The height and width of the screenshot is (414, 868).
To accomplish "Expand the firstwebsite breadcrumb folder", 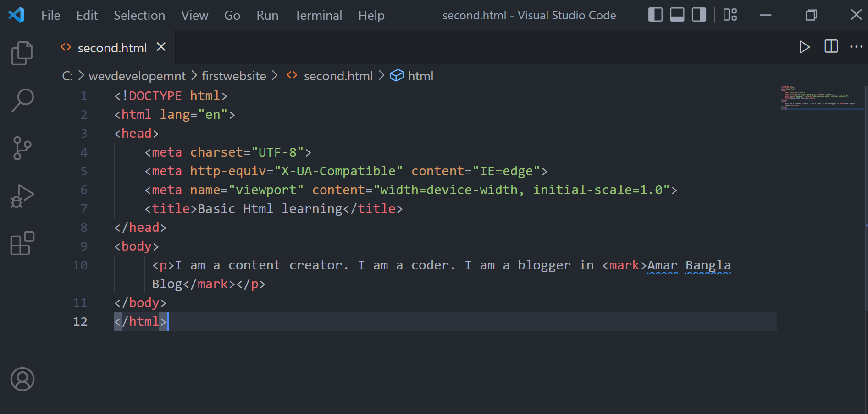I will coord(234,76).
